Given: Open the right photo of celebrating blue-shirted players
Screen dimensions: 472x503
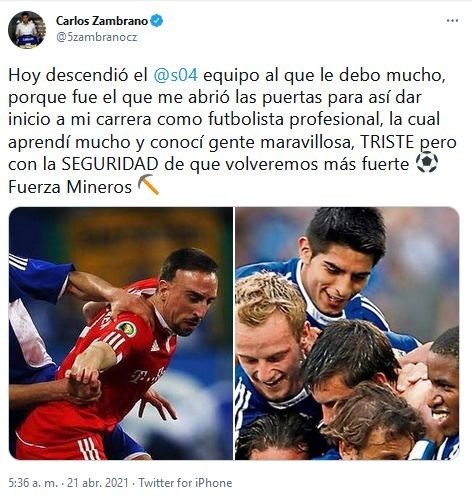Looking at the screenshot, I should (347, 333).
